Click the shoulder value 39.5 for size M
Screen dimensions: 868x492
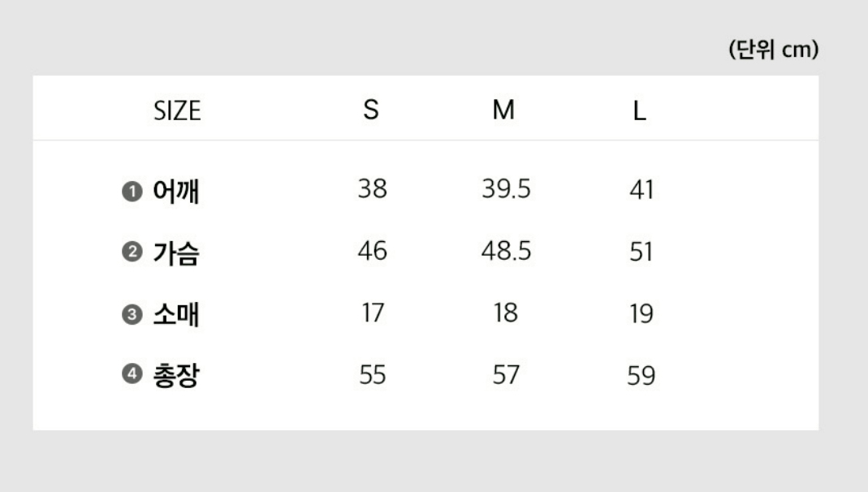click(506, 190)
